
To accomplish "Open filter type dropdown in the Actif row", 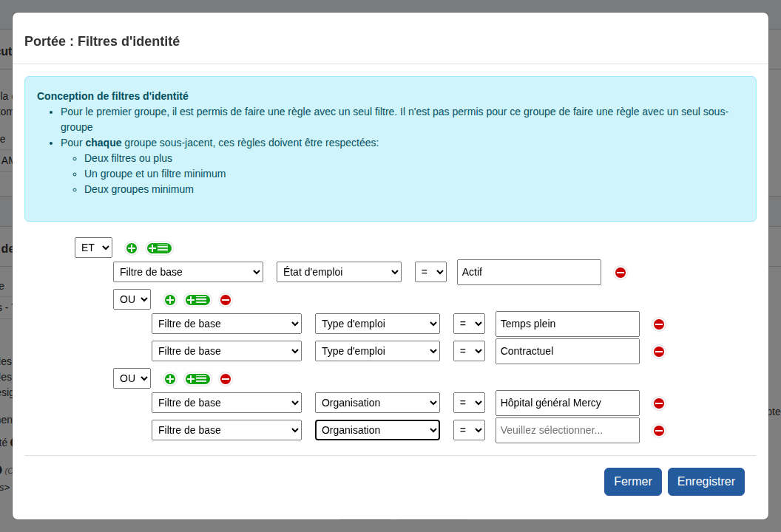I will (189, 272).
